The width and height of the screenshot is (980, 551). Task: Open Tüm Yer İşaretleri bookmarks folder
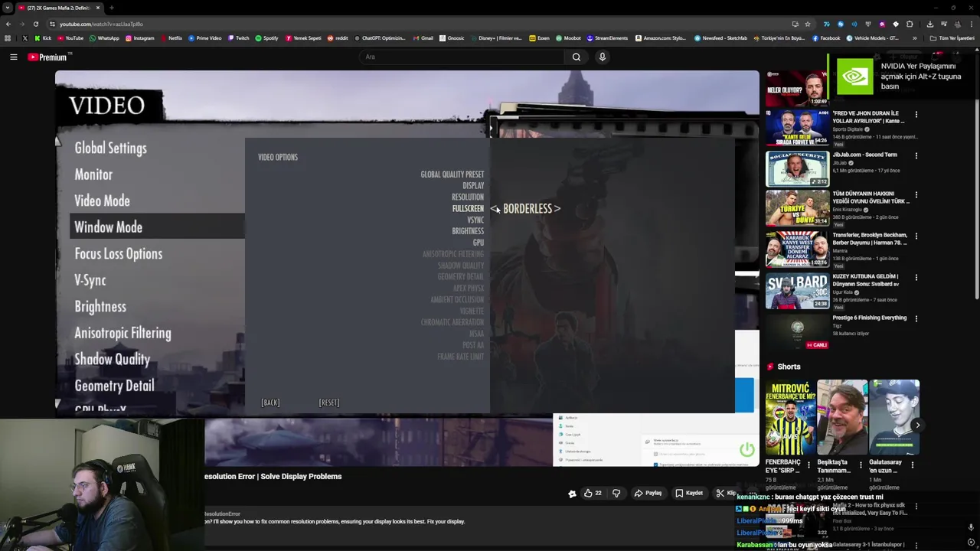(952, 38)
